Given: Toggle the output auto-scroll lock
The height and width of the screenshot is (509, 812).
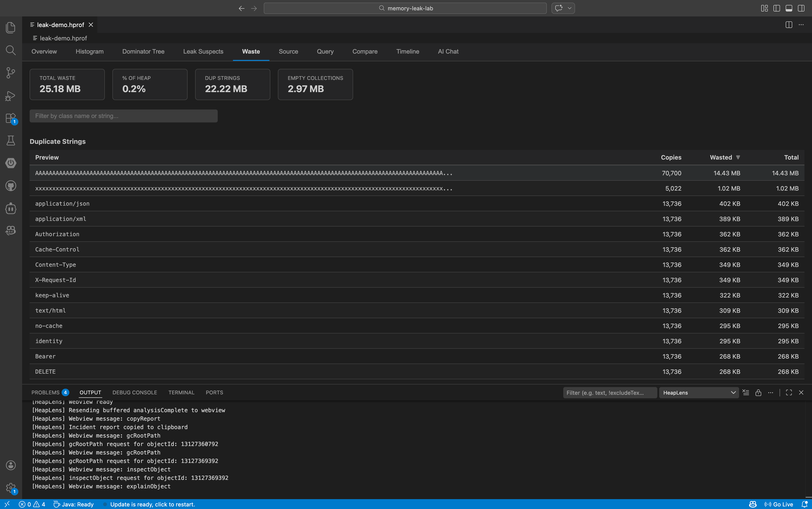Looking at the screenshot, I should pos(758,392).
